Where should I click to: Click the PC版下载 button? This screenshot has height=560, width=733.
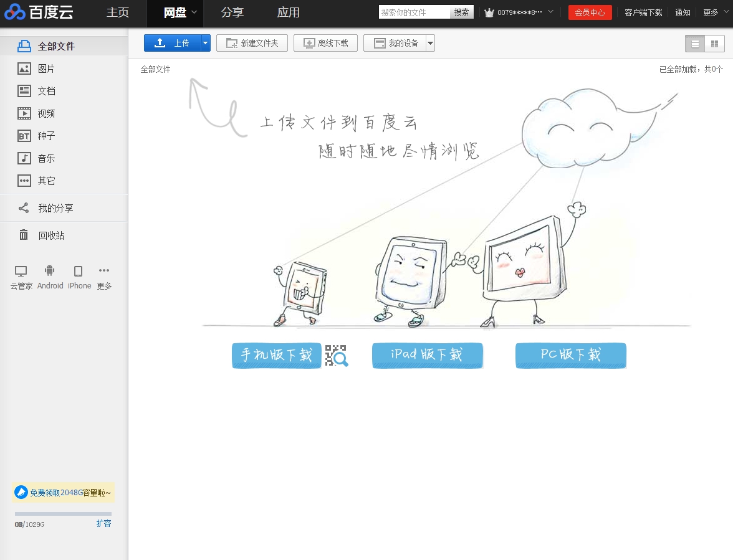click(571, 356)
